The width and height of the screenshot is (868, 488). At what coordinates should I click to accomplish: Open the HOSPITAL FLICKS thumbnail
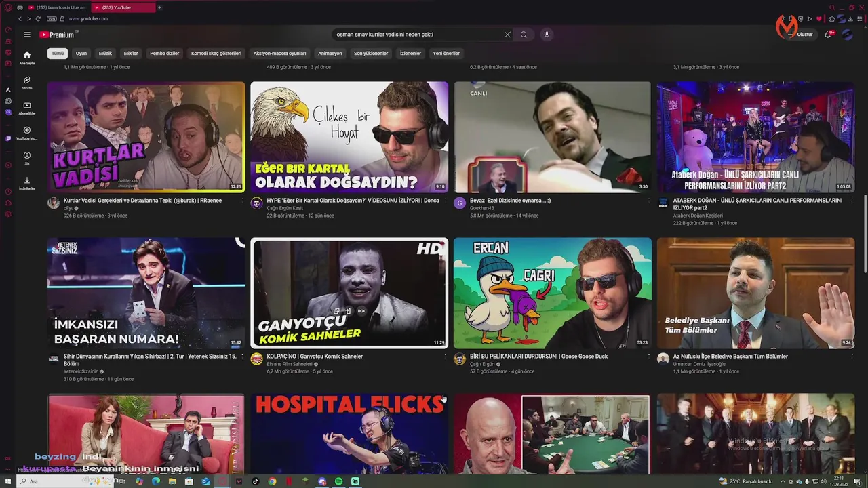349,434
